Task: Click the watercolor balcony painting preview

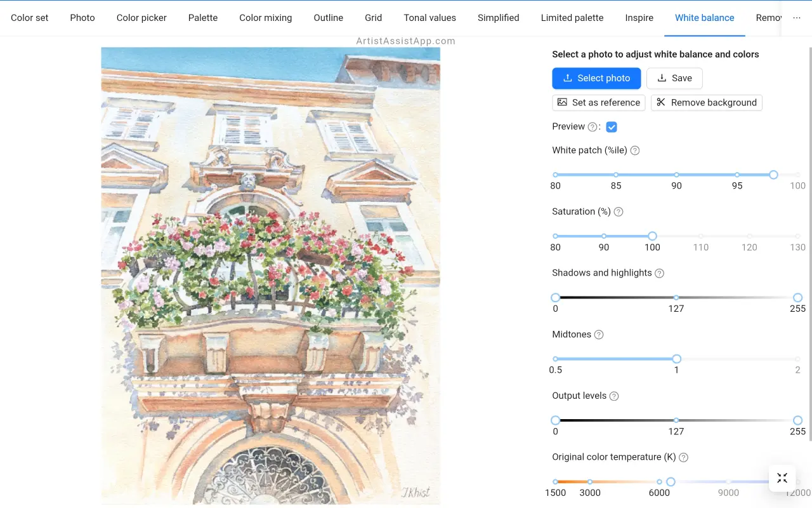Action: (x=270, y=276)
